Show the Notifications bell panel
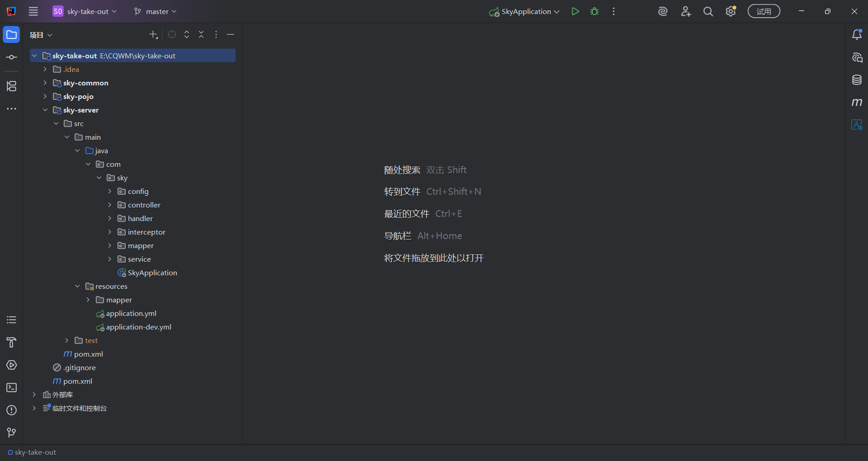 click(857, 35)
